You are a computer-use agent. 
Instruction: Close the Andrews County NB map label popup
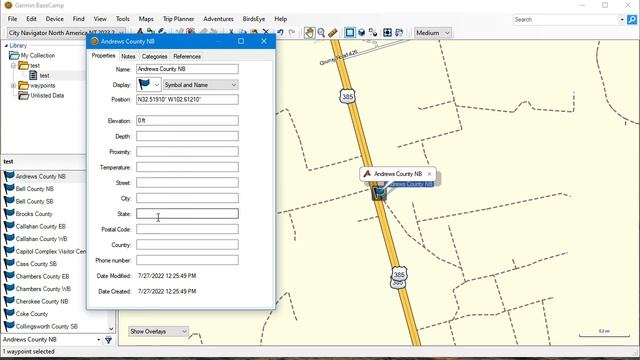429,174
